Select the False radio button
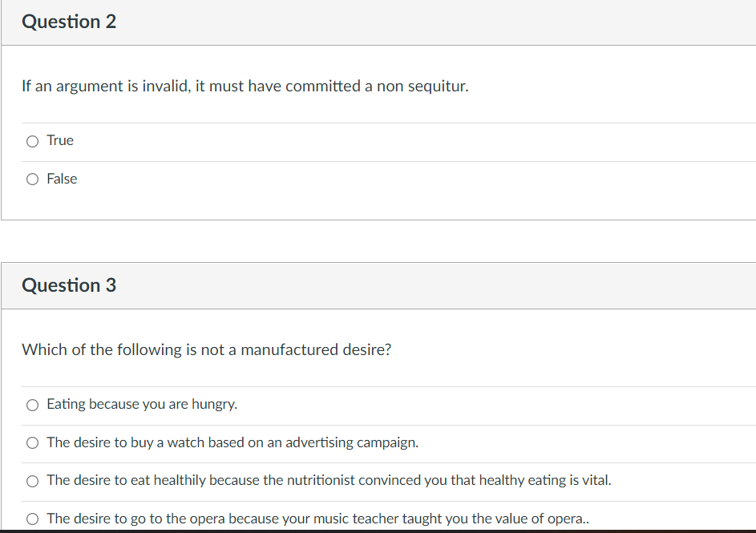This screenshot has height=533, width=756. (x=32, y=180)
